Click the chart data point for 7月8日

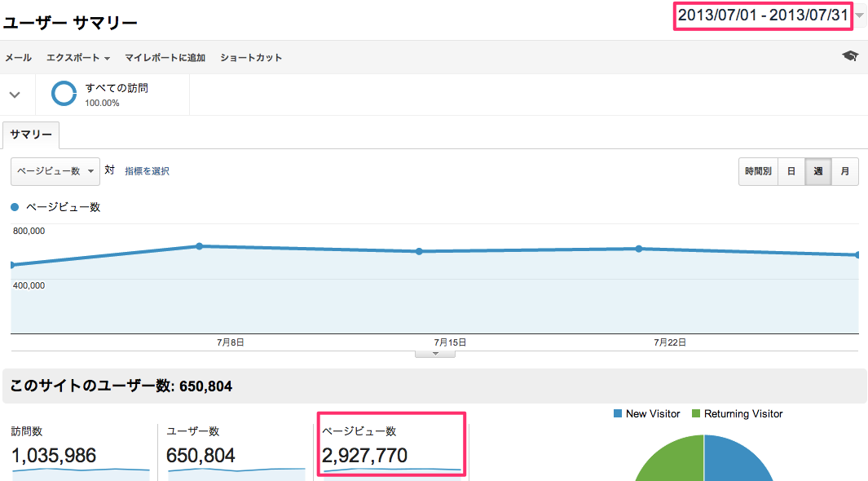point(200,246)
